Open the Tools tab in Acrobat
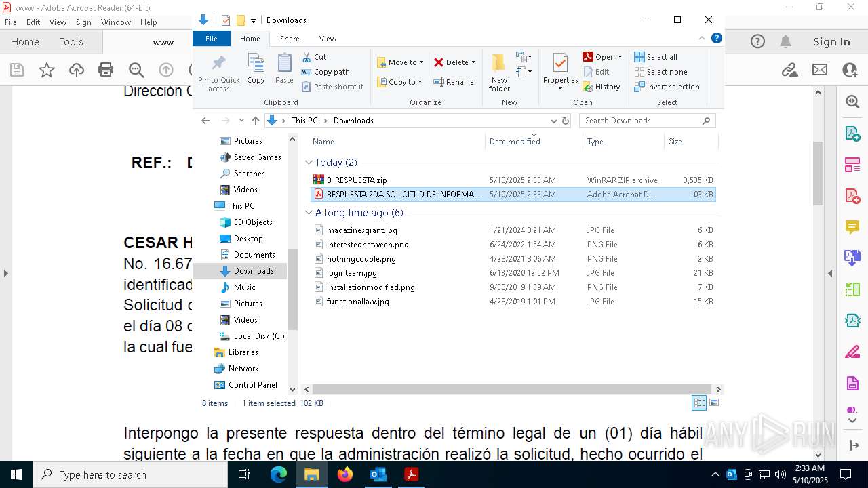868x488 pixels. (x=71, y=42)
